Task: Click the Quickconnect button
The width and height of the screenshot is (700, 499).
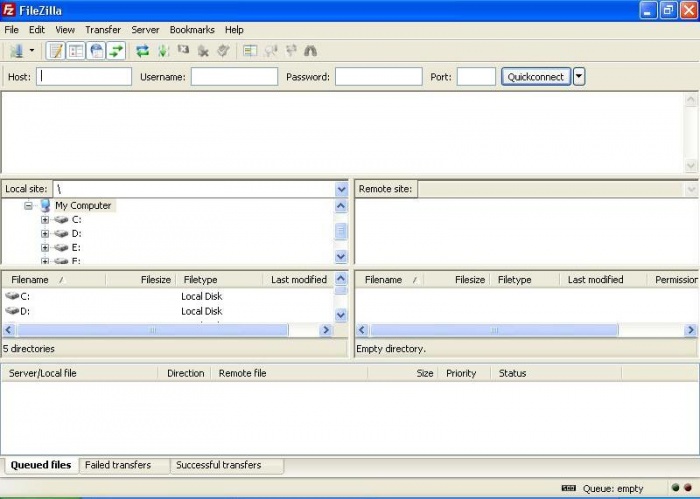Action: coord(536,77)
